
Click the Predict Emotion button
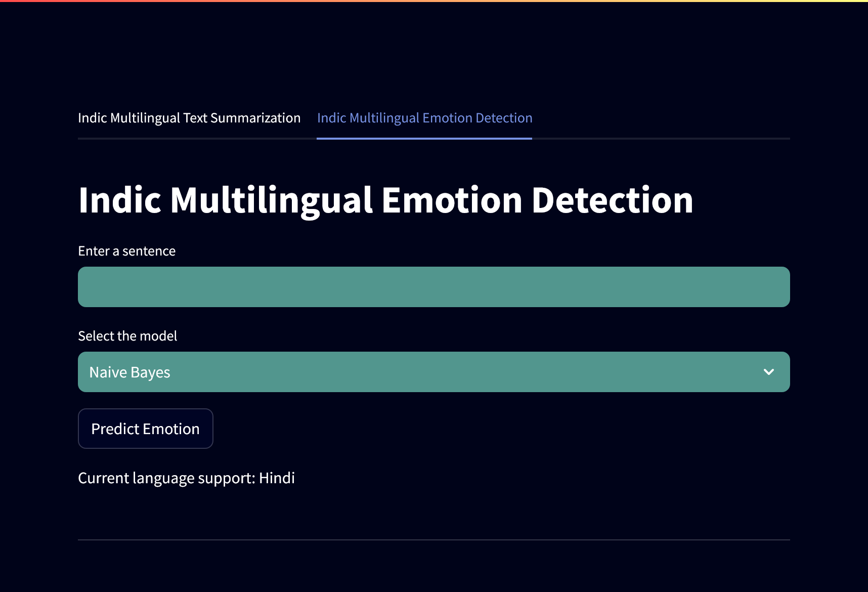[x=145, y=429]
